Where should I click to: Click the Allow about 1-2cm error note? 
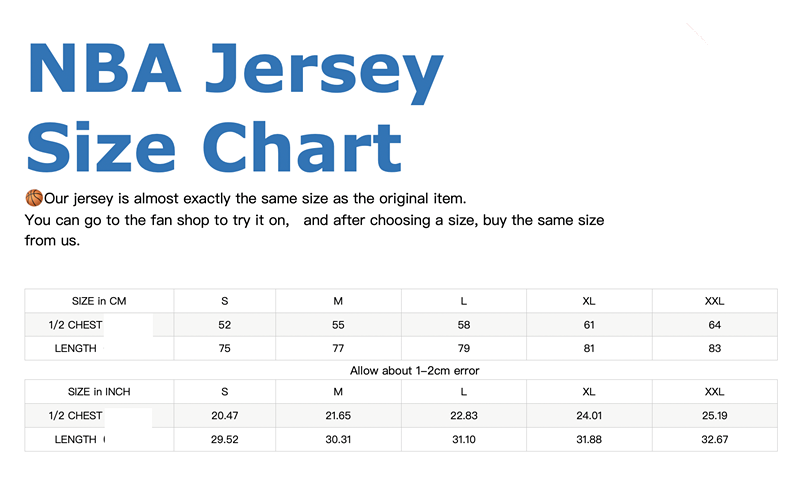coord(400,371)
